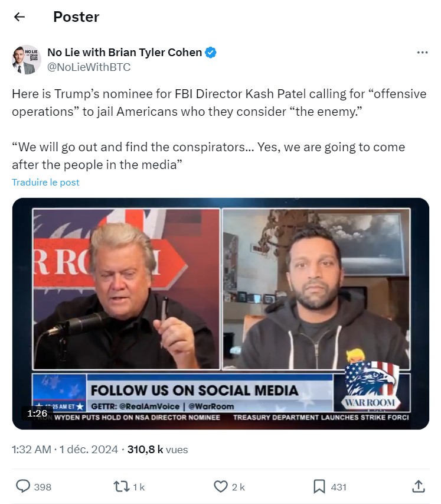Click the 'Poster' header title

pos(76,17)
